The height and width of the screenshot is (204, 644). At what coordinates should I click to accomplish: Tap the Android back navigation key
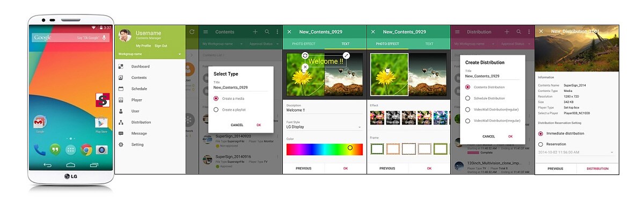[47, 164]
